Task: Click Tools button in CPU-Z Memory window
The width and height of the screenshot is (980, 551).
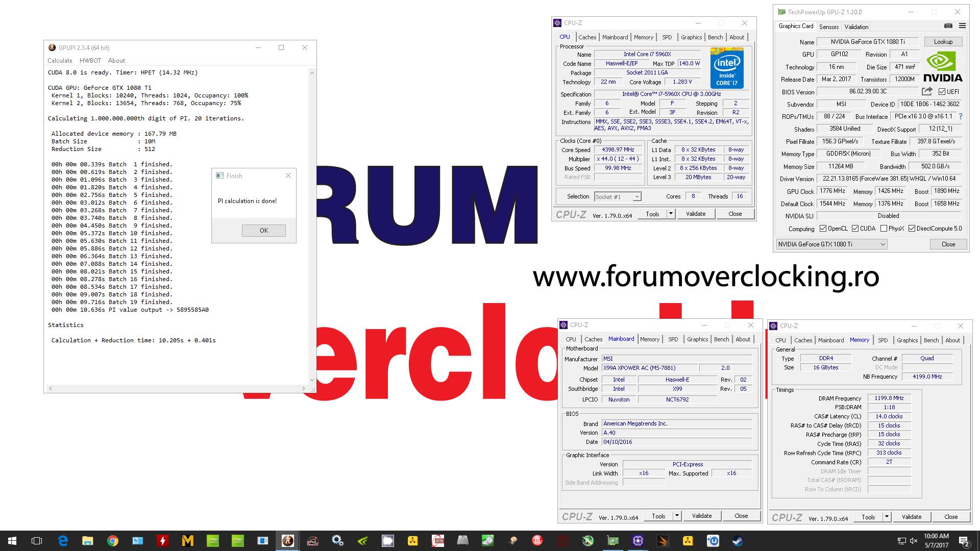Action: click(x=868, y=517)
